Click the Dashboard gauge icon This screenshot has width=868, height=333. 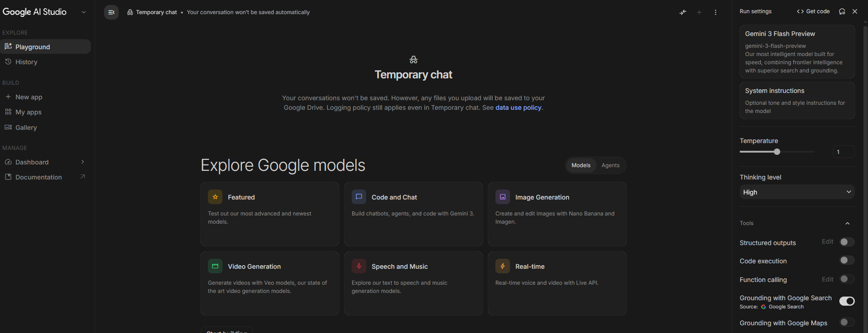(x=8, y=162)
